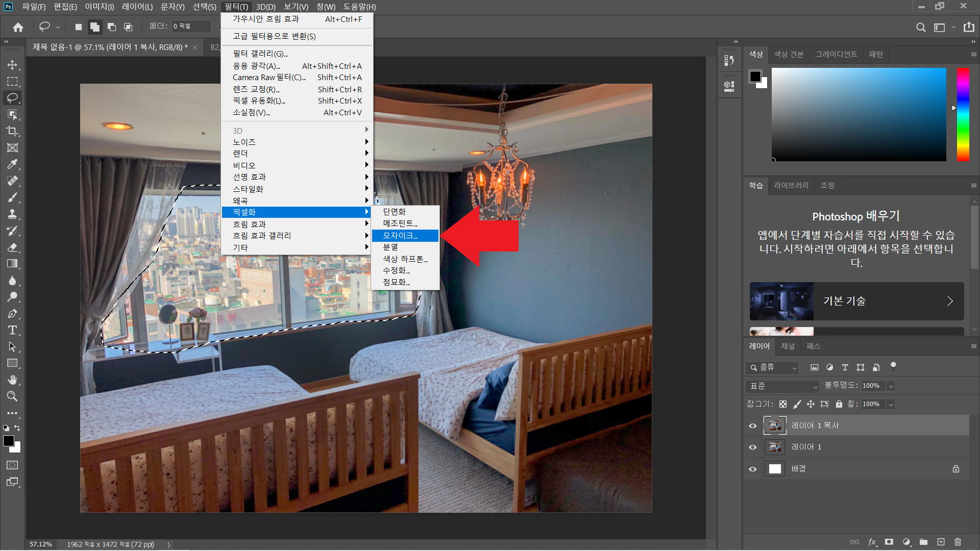Select the Crop tool
Screen dimensions: 980x551
12,131
